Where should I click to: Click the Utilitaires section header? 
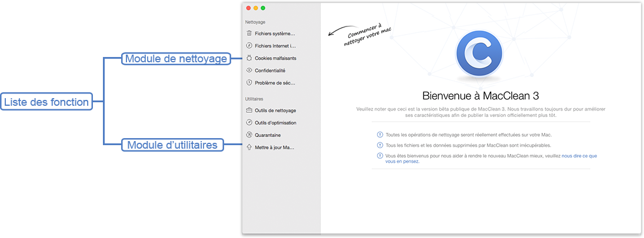tap(254, 99)
